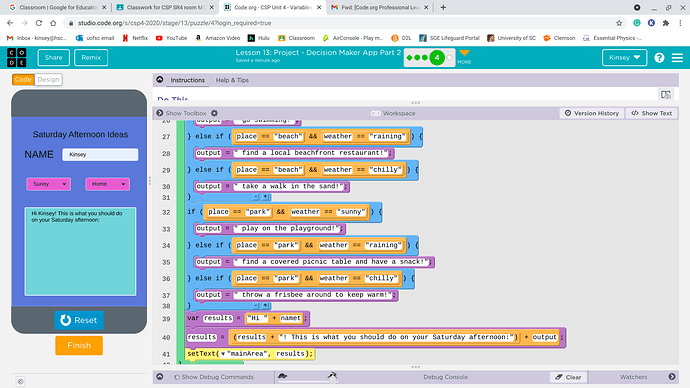Click plus on line 31 if block
The height and width of the screenshot is (388, 690).
(265, 197)
